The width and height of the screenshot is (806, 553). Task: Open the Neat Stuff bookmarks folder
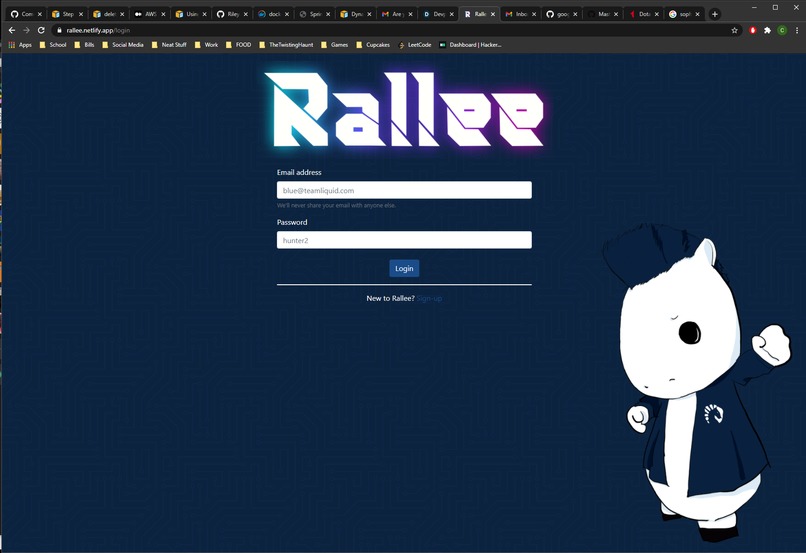[x=169, y=45]
